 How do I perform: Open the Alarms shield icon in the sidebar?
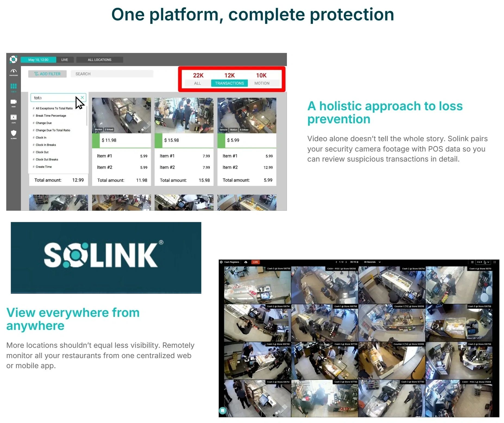point(14,134)
